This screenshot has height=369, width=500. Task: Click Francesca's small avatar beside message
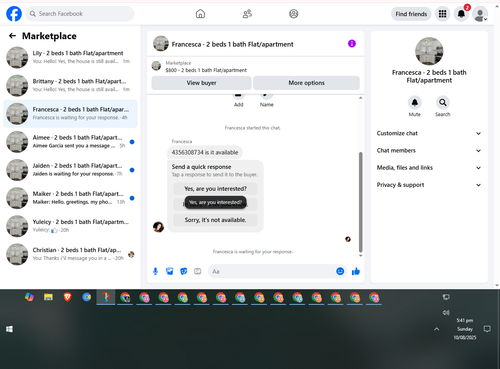click(x=158, y=227)
